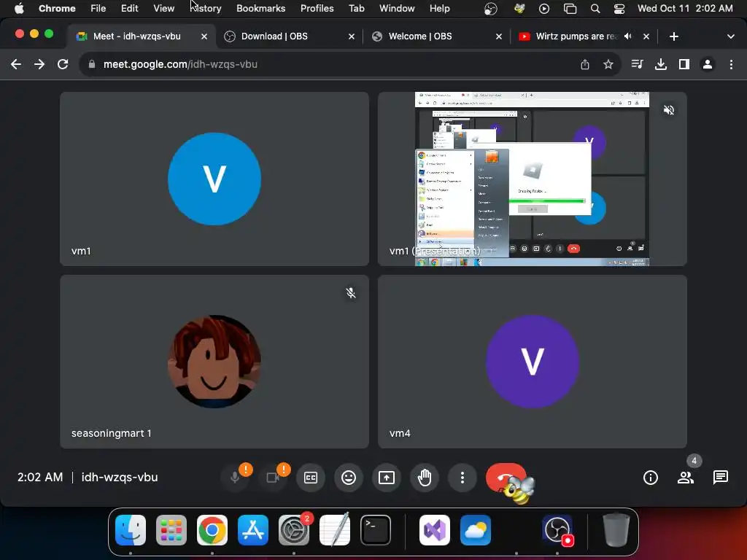747x560 pixels.
Task: Go back with the browser back arrow
Action: tap(16, 64)
